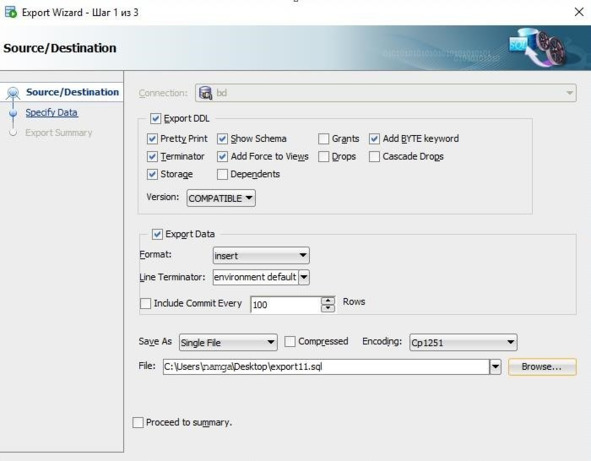The width and height of the screenshot is (591, 461).
Task: Uncheck the Export DDL checkbox
Action: (x=155, y=119)
